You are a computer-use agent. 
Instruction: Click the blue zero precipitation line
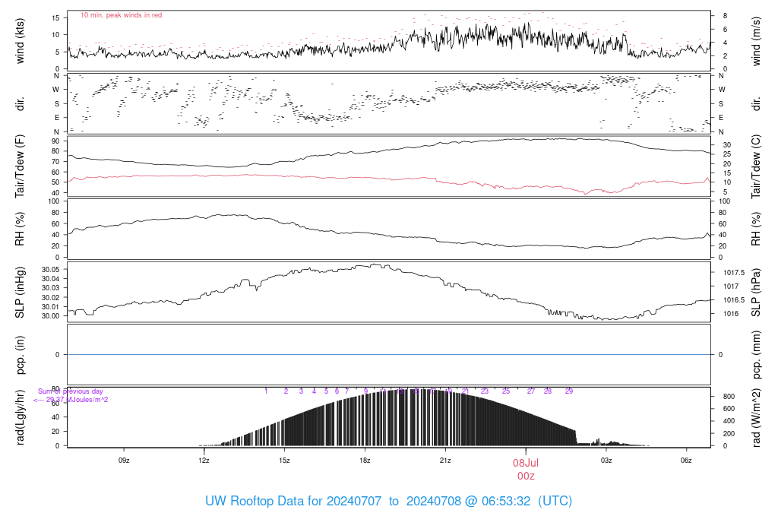pyautogui.click(x=389, y=355)
